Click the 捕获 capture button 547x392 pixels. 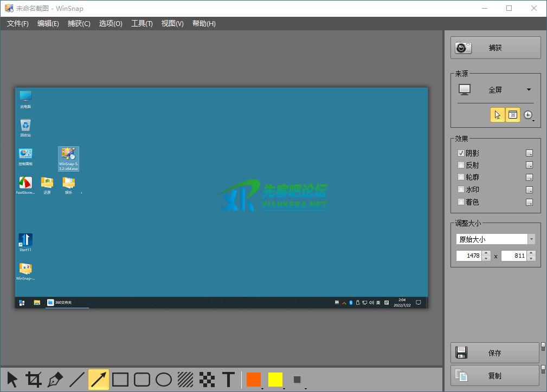tap(495, 48)
